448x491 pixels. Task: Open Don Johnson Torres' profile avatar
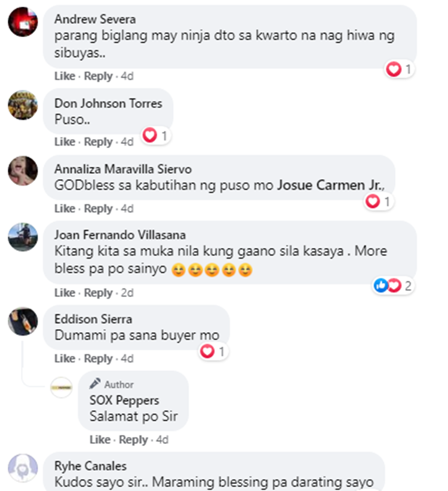click(x=23, y=105)
